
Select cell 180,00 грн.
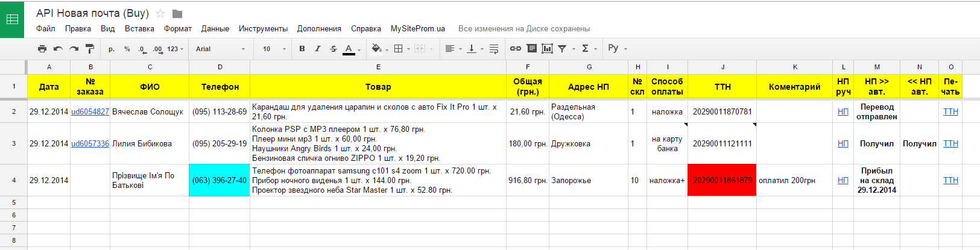click(x=528, y=143)
